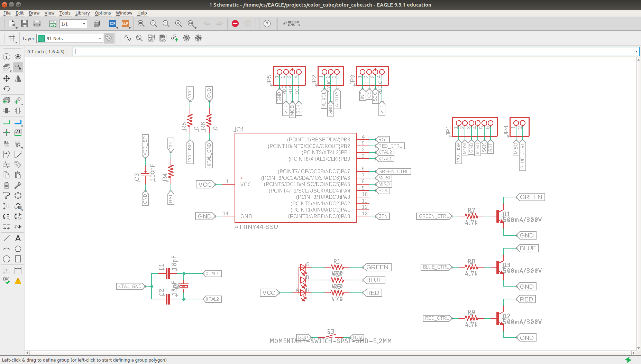Select the Junction tool
Image resolution: width=641 pixels, height=364 pixels.
7,132
